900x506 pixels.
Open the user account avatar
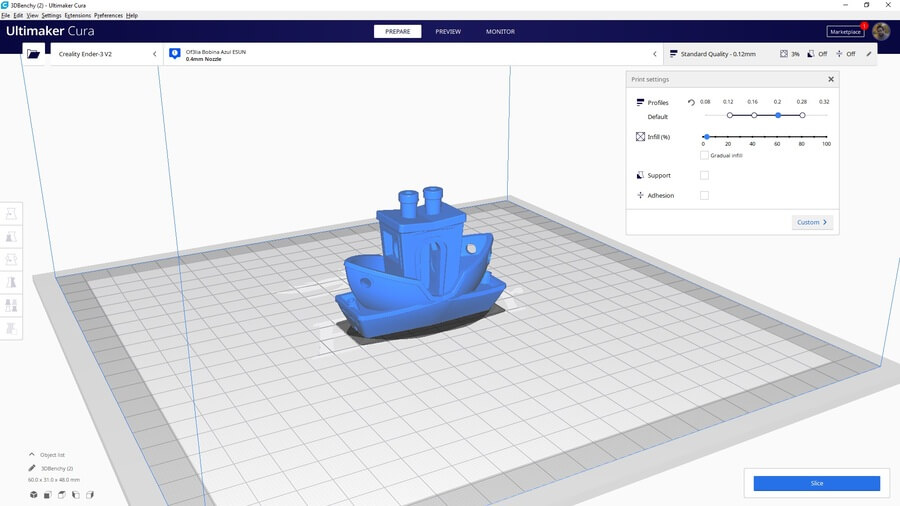pos(881,32)
